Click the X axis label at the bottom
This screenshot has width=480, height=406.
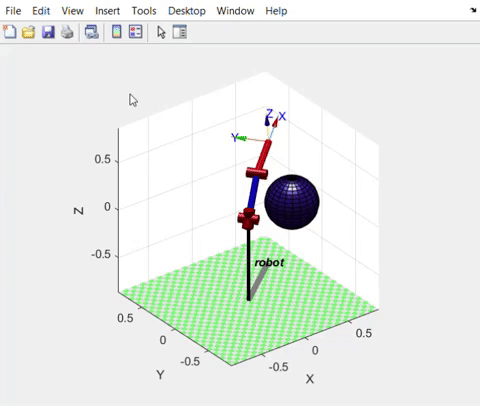pyautogui.click(x=310, y=379)
